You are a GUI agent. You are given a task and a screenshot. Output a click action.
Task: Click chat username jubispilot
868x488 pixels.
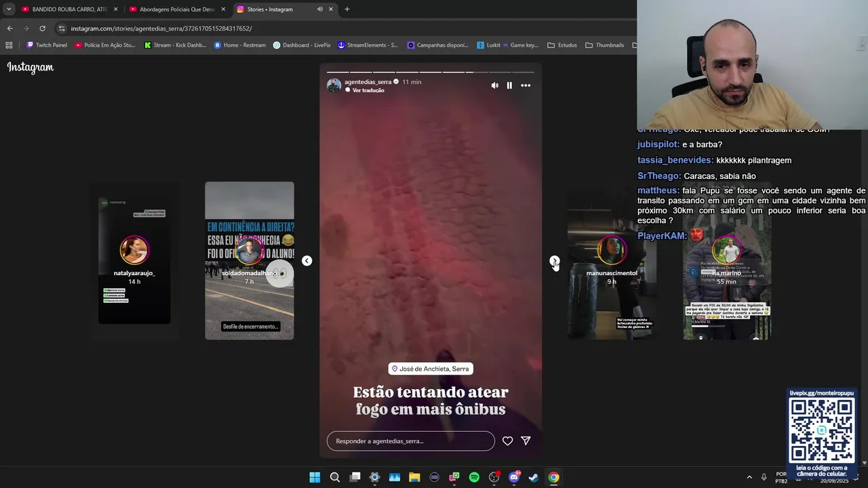coord(658,144)
